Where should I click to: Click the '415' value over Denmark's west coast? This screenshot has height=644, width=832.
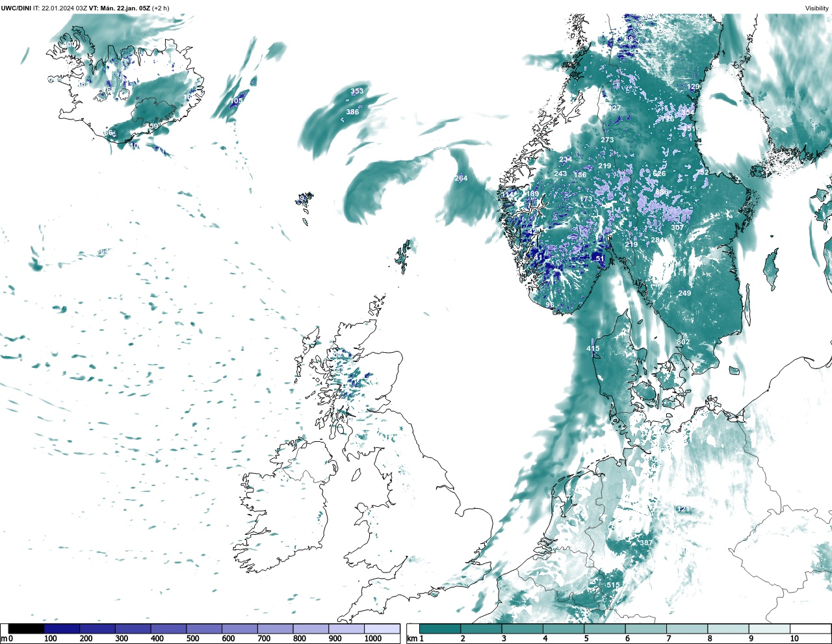pos(593,349)
